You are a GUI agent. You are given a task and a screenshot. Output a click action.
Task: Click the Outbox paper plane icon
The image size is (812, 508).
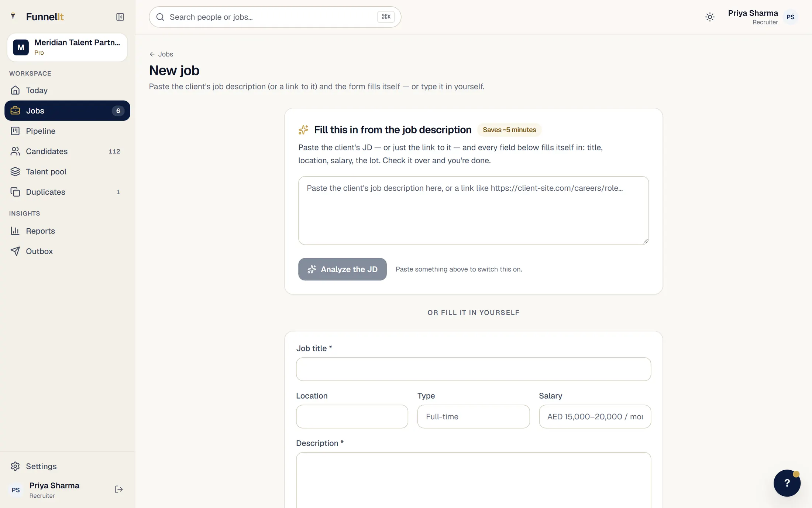[15, 251]
